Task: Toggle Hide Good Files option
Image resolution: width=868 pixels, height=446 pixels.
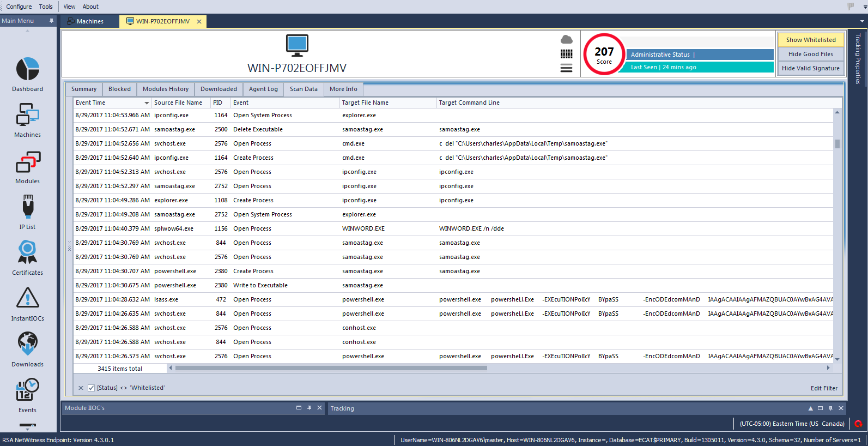Action: [810, 54]
